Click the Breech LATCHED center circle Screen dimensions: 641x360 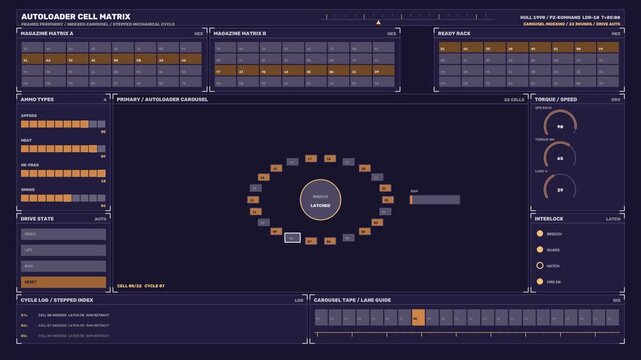coord(320,200)
